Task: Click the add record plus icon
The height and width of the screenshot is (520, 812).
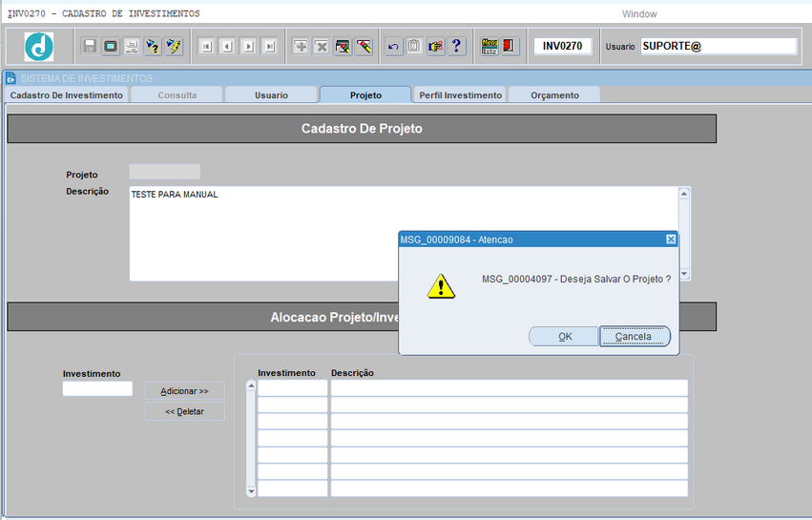Action: point(301,46)
